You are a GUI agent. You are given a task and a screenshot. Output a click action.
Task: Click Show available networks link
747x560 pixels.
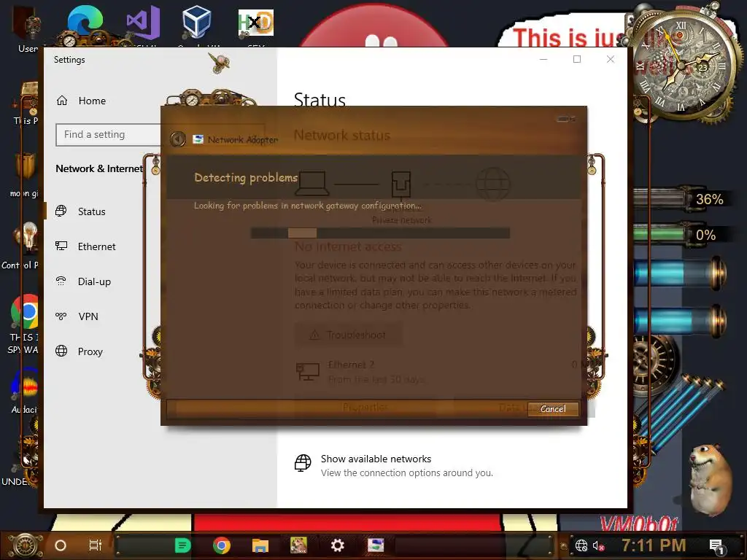[x=376, y=459]
